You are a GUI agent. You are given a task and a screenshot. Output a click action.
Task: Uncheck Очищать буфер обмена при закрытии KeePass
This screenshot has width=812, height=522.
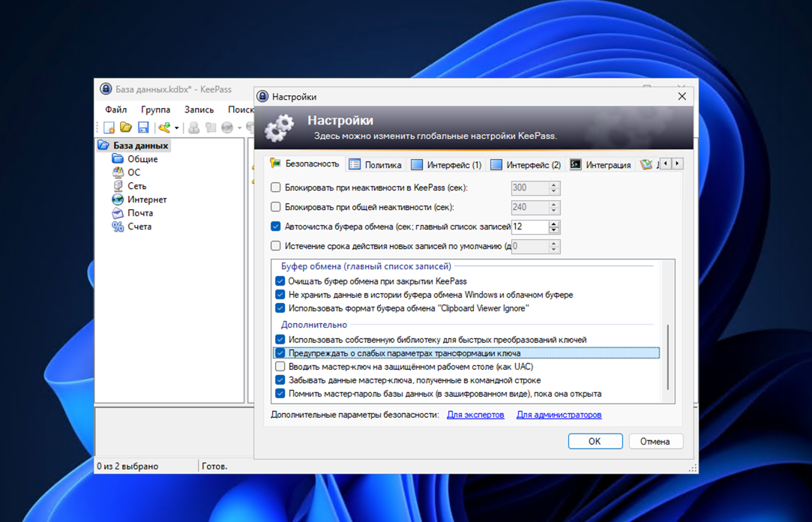click(x=280, y=281)
